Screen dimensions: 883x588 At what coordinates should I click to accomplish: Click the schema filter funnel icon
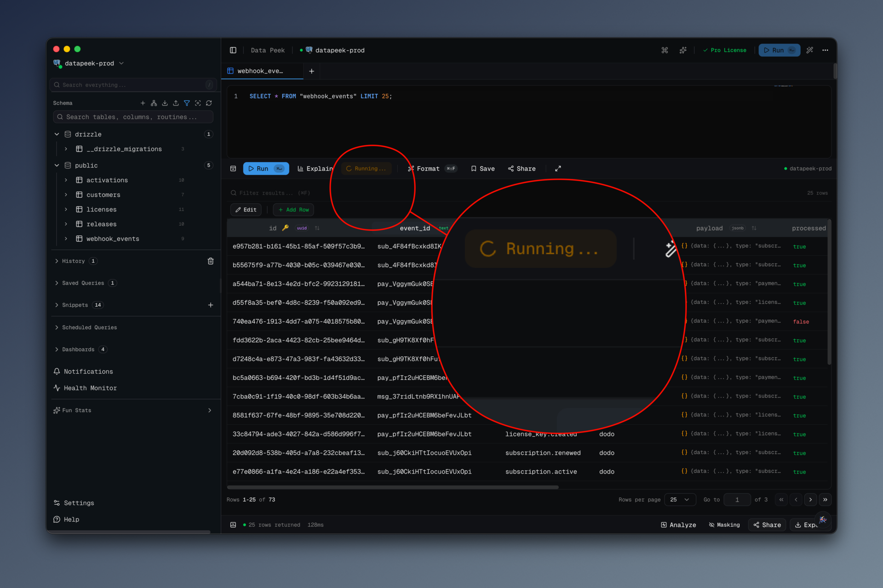coord(187,103)
